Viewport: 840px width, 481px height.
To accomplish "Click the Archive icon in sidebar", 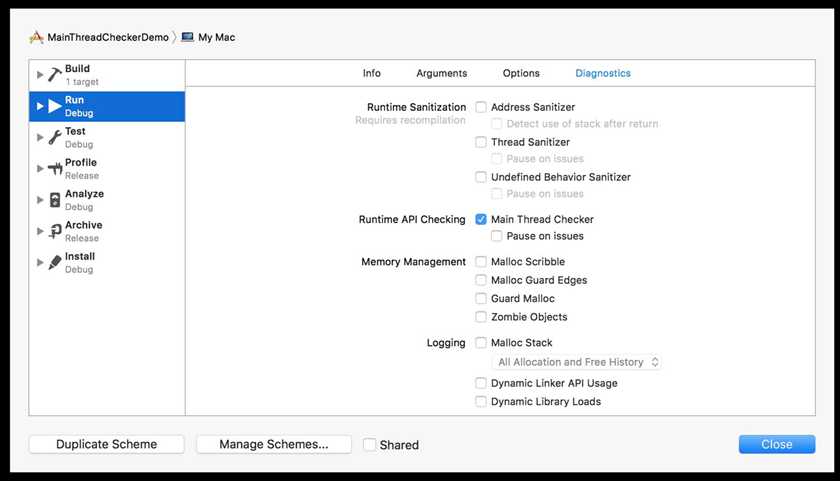I will click(x=55, y=231).
